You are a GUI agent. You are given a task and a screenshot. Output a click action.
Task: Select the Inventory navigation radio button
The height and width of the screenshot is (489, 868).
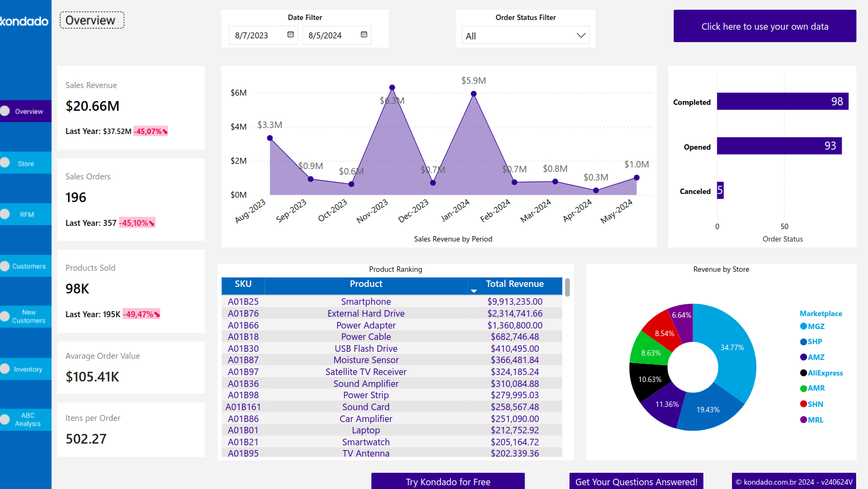pos(5,369)
